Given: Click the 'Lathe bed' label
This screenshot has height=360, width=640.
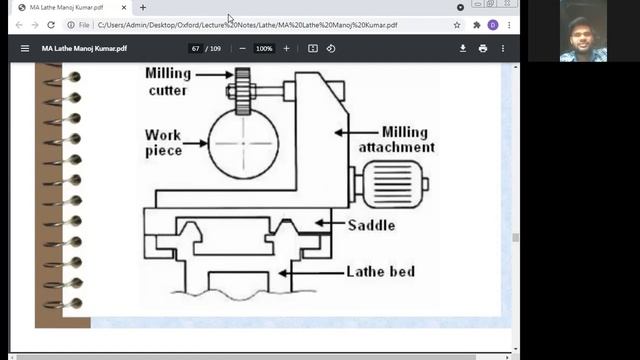Looking at the screenshot, I should pyautogui.click(x=380, y=271).
